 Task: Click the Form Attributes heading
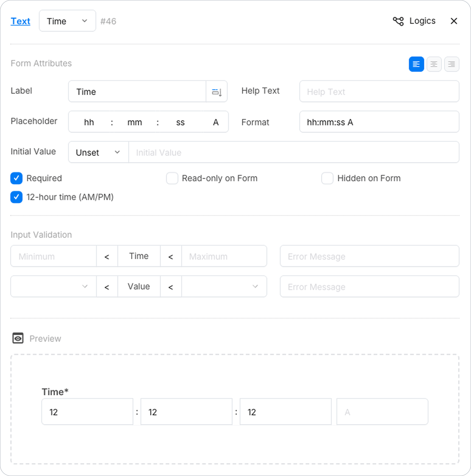(x=41, y=63)
